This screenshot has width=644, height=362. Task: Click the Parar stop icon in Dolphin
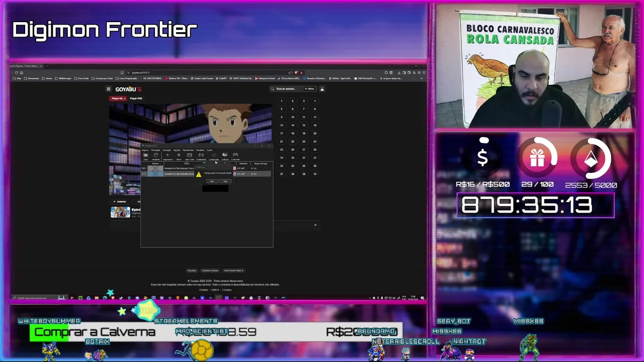tap(179, 156)
